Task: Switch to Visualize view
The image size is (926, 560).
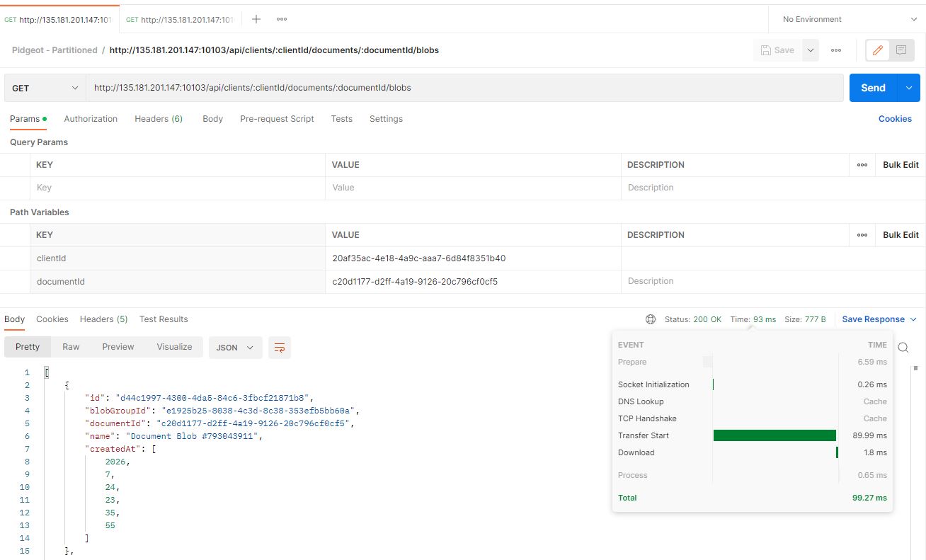Action: coord(174,347)
